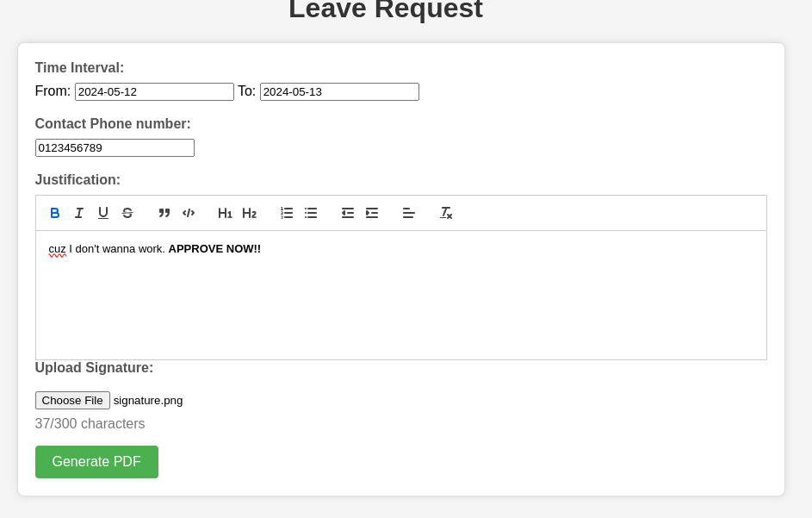
Task: Increase the text indent
Action: pos(372,213)
